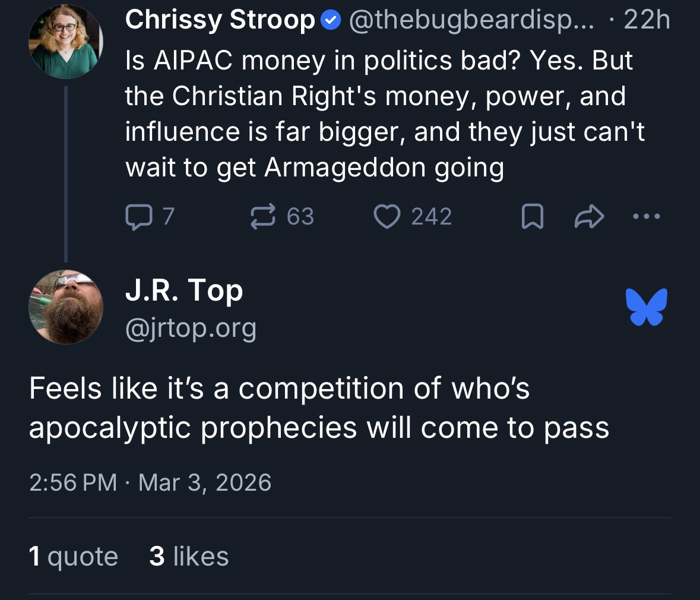Share Chrissy Stroop's post via arrow icon
The width and height of the screenshot is (700, 600).
588,217
